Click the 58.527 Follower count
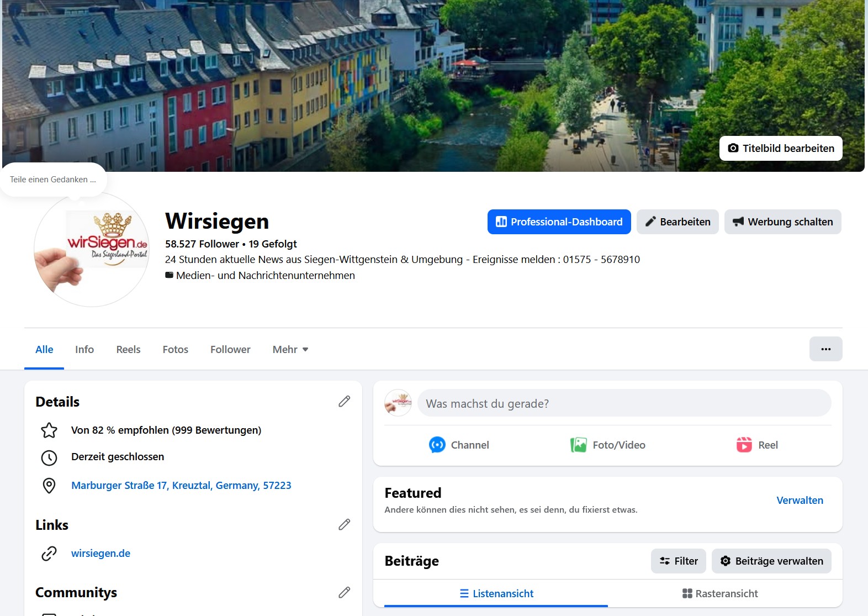This screenshot has height=616, width=868. click(202, 244)
